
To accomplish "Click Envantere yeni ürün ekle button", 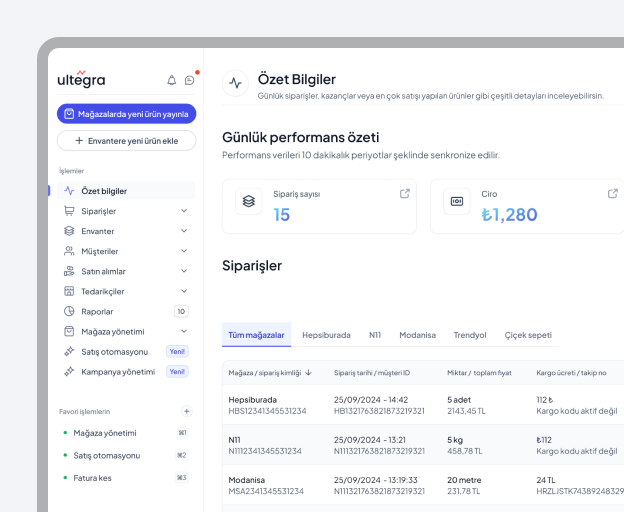I will [126, 141].
